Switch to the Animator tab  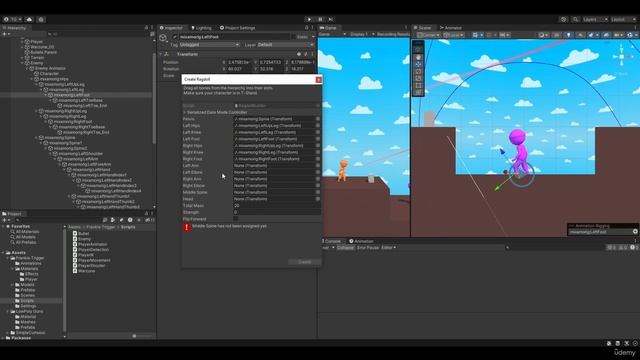point(451,28)
